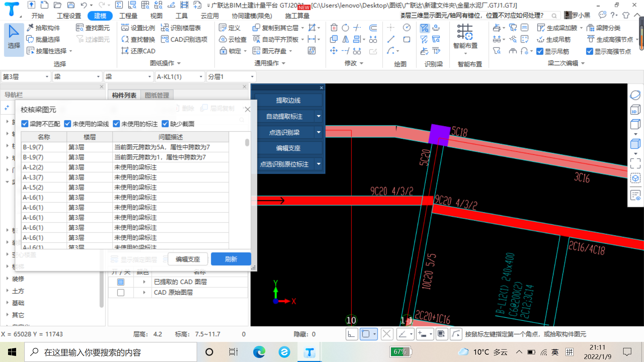Open the 工程设置 ribbon tab

pyautogui.click(x=69, y=16)
